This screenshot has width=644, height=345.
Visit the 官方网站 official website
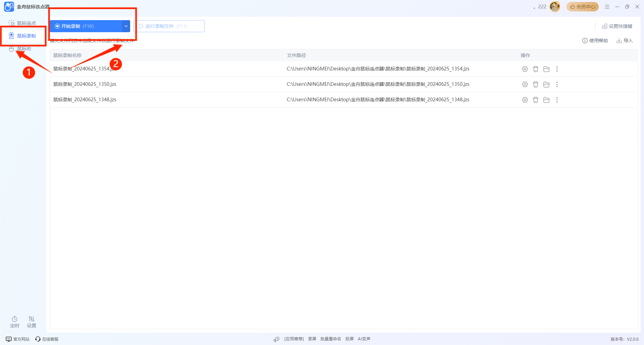pyautogui.click(x=18, y=339)
